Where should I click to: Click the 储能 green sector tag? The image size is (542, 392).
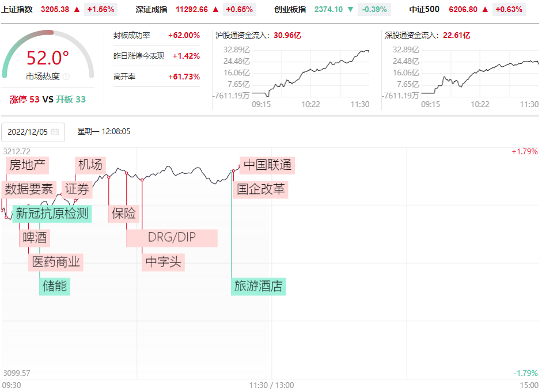point(55,286)
